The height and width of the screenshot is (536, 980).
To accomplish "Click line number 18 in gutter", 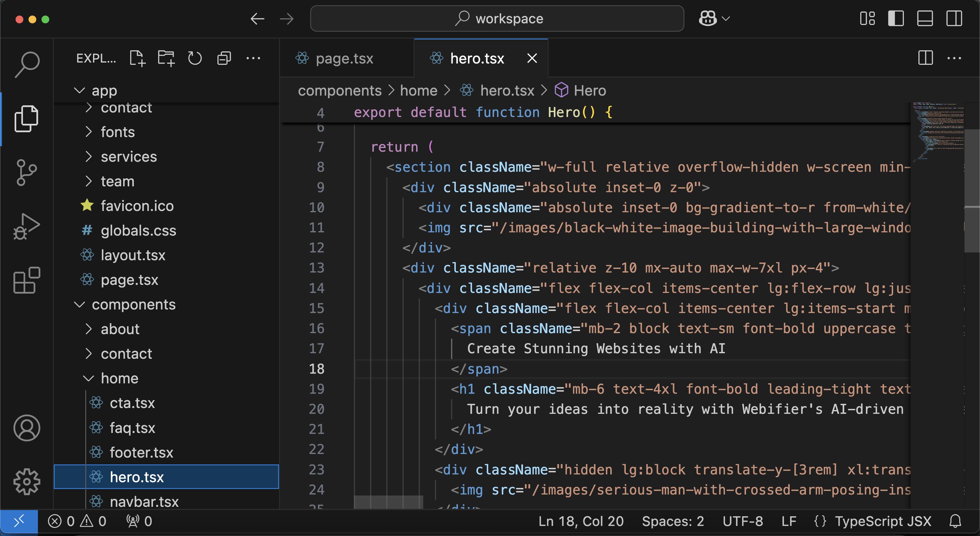I will pos(317,368).
